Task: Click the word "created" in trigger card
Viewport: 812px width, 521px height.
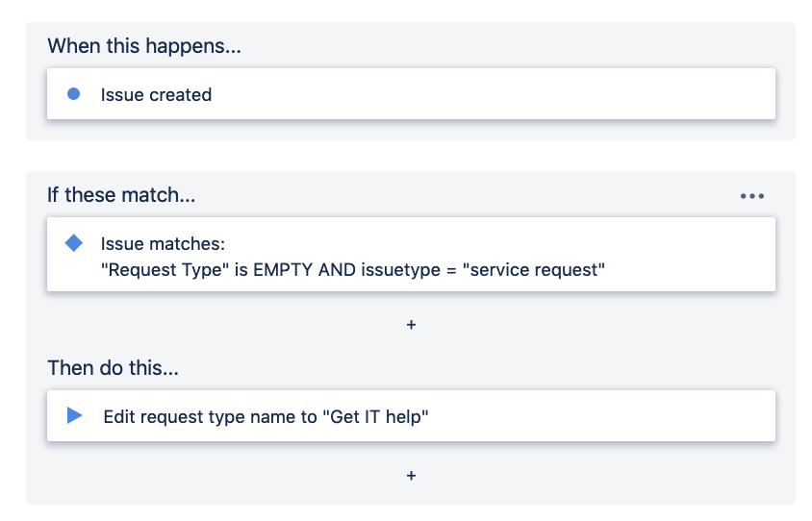Action: tap(182, 95)
